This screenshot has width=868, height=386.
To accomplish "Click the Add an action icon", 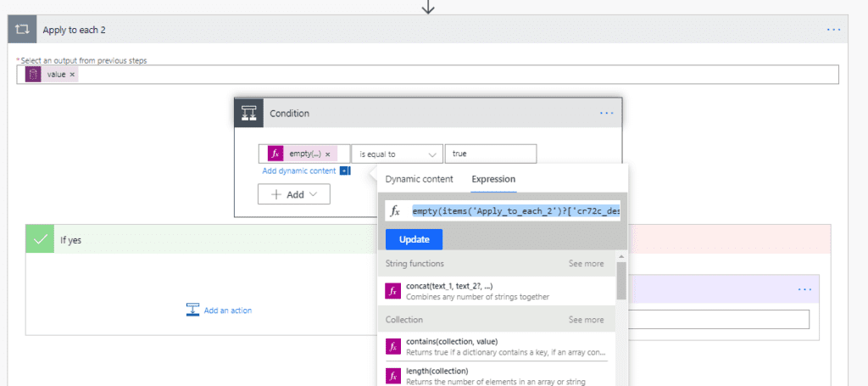I will pyautogui.click(x=192, y=310).
